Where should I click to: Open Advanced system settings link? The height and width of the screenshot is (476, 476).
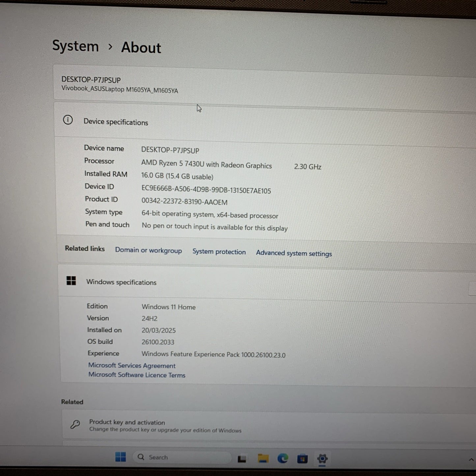pyautogui.click(x=294, y=253)
